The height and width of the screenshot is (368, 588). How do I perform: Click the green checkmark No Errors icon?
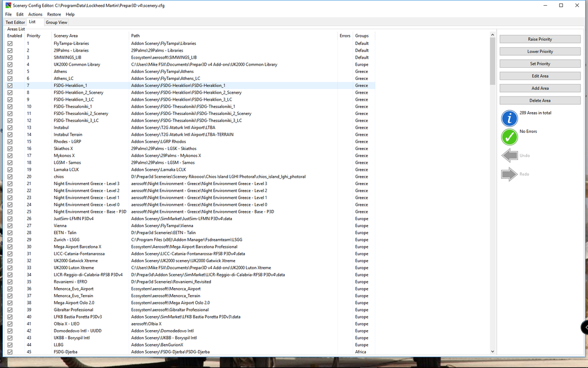[x=509, y=137]
